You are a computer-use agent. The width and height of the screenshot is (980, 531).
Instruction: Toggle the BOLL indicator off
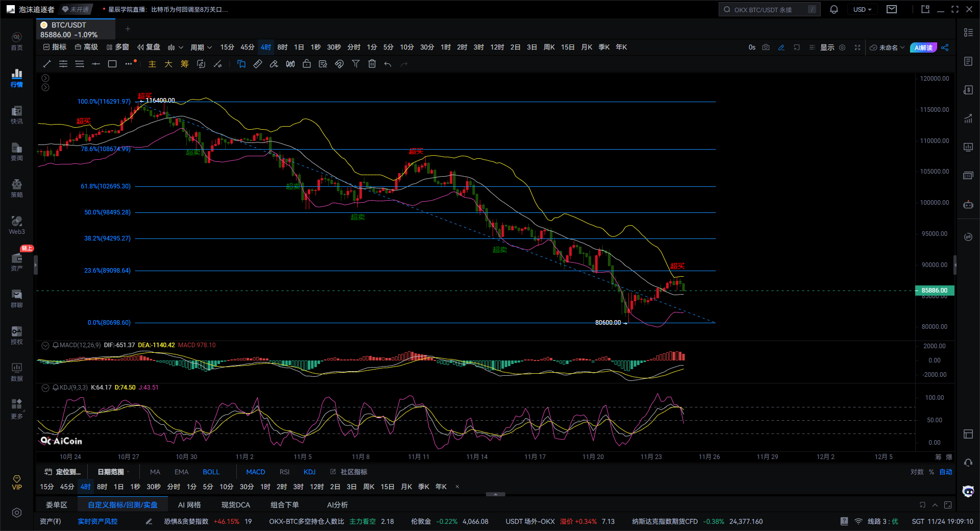[211, 472]
